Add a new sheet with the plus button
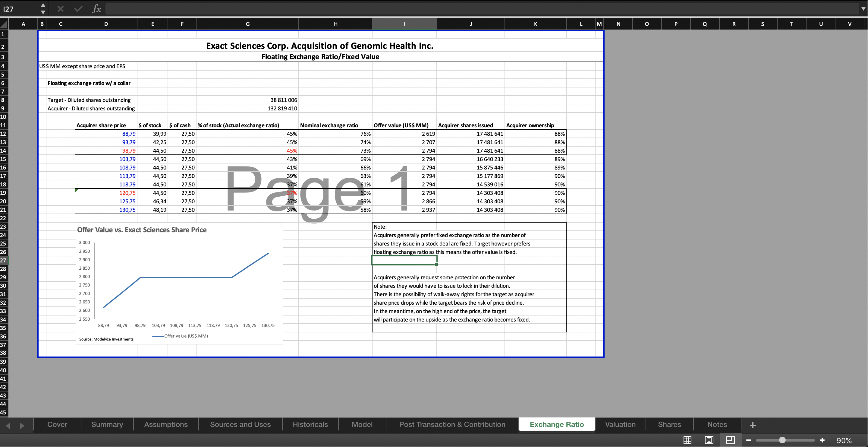 point(753,425)
